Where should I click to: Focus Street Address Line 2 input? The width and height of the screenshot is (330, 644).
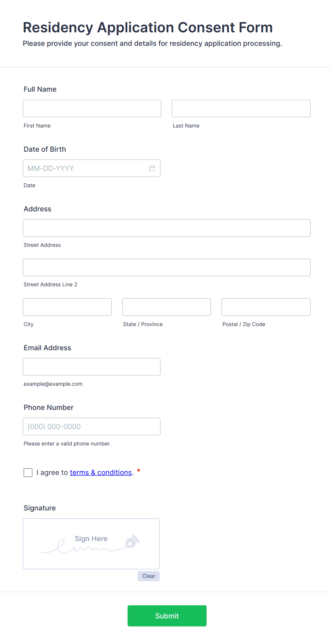click(x=166, y=267)
